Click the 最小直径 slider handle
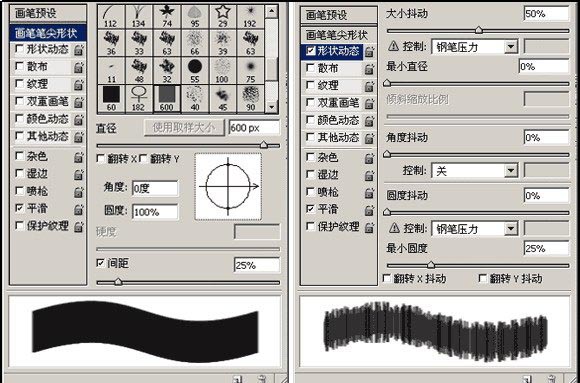580x383 pixels. pos(387,83)
